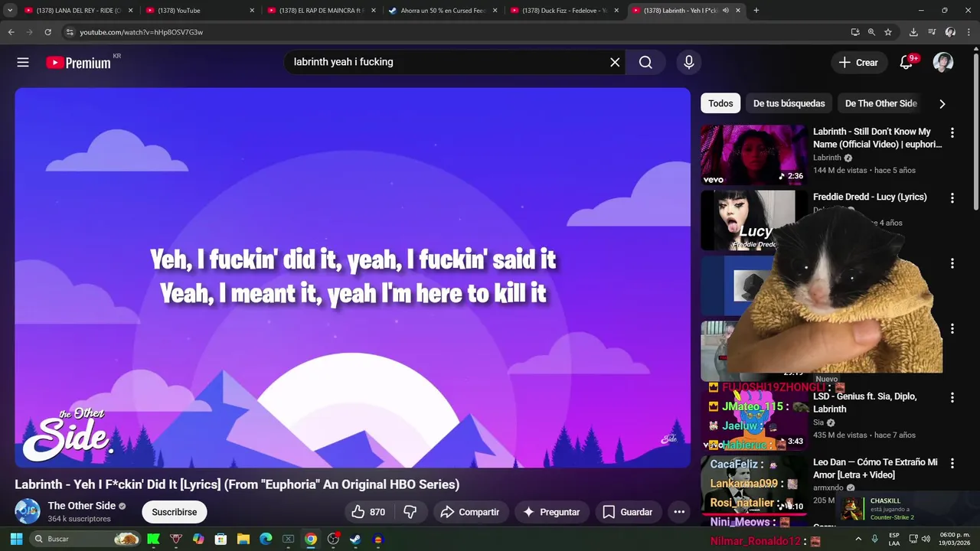Open the YouTube notifications bell
980x551 pixels.
(906, 63)
